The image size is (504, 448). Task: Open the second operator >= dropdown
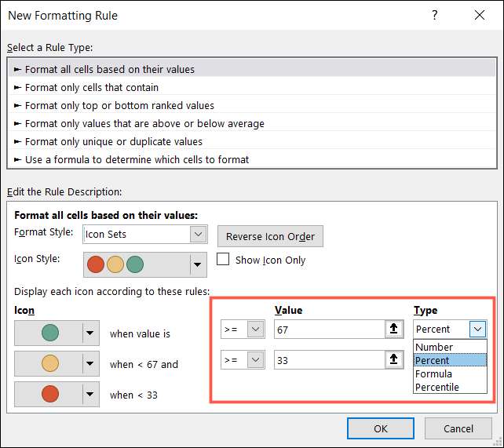click(x=255, y=361)
